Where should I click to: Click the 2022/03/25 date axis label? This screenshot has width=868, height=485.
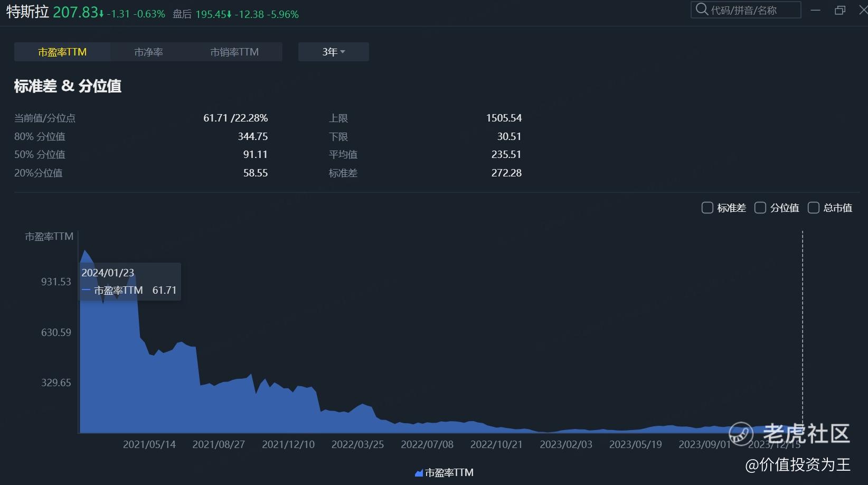click(357, 444)
